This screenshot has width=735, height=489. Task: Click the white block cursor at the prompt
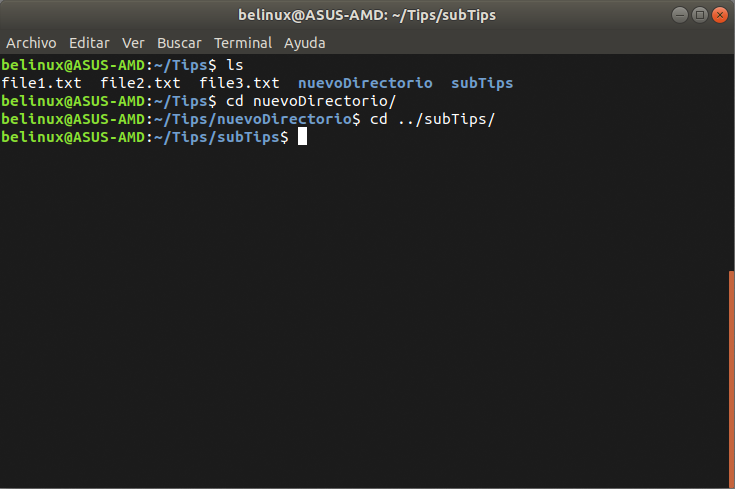(302, 136)
